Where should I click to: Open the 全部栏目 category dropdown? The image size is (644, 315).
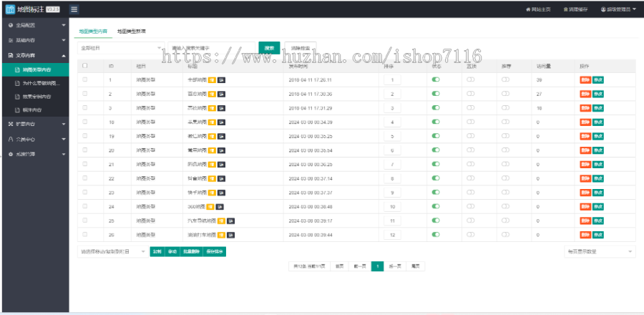pyautogui.click(x=121, y=48)
